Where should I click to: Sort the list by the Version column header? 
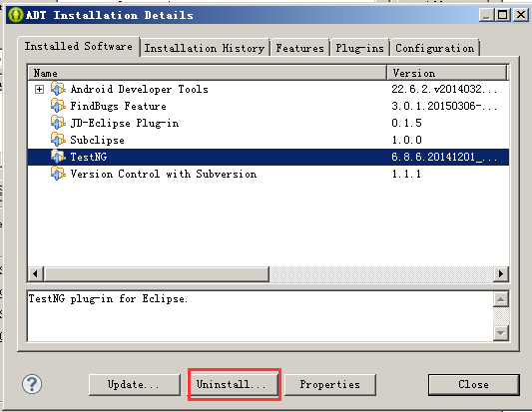[447, 73]
